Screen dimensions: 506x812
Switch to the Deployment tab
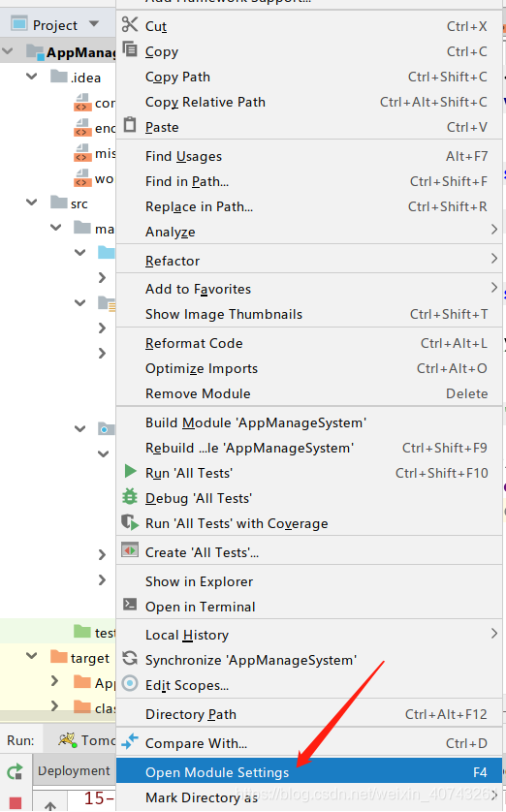[x=74, y=770]
